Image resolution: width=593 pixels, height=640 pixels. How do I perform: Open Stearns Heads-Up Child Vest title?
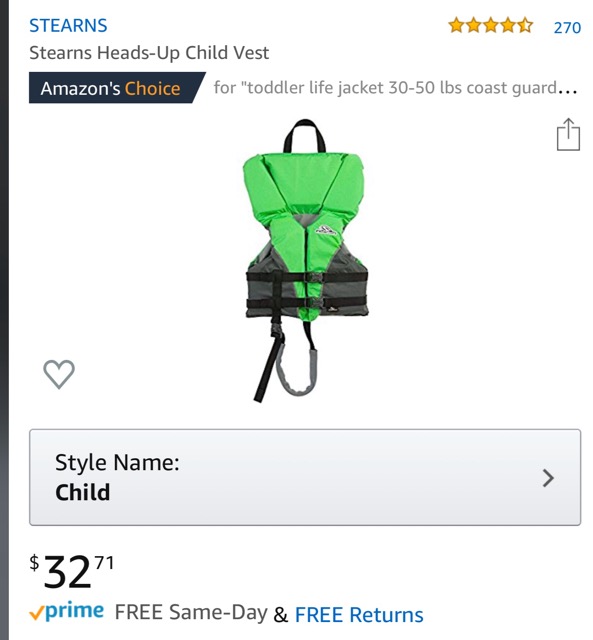pos(149,53)
